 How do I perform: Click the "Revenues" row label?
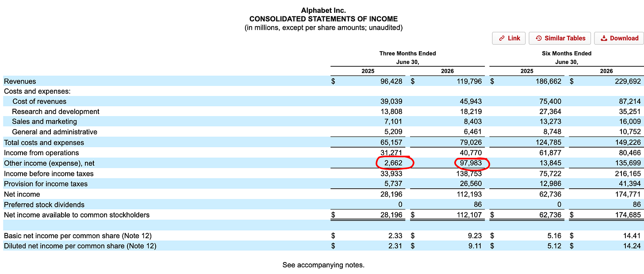click(20, 81)
